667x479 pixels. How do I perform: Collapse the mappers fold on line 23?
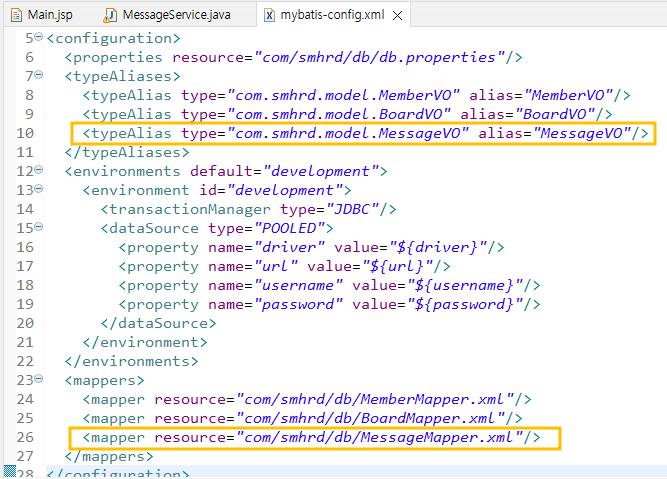[39, 378]
